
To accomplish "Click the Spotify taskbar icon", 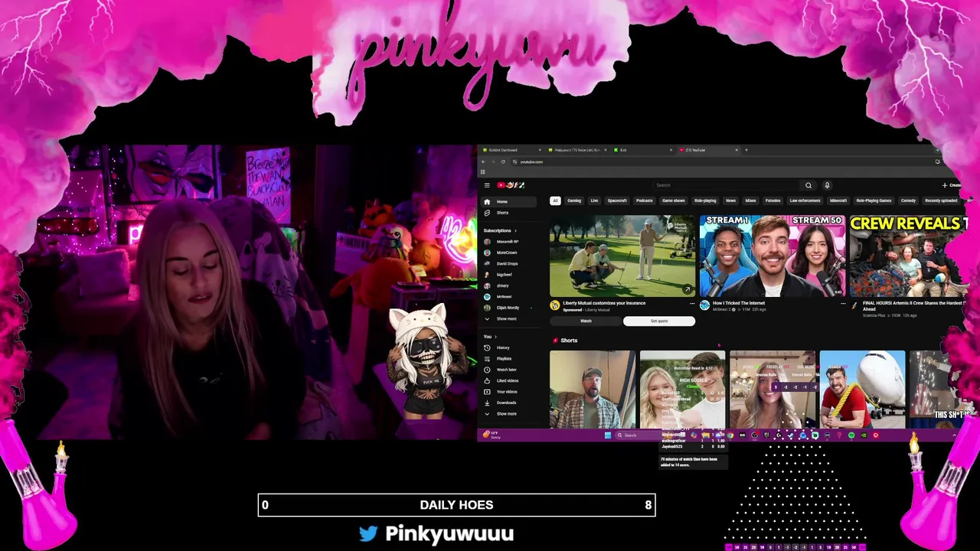I will click(851, 435).
